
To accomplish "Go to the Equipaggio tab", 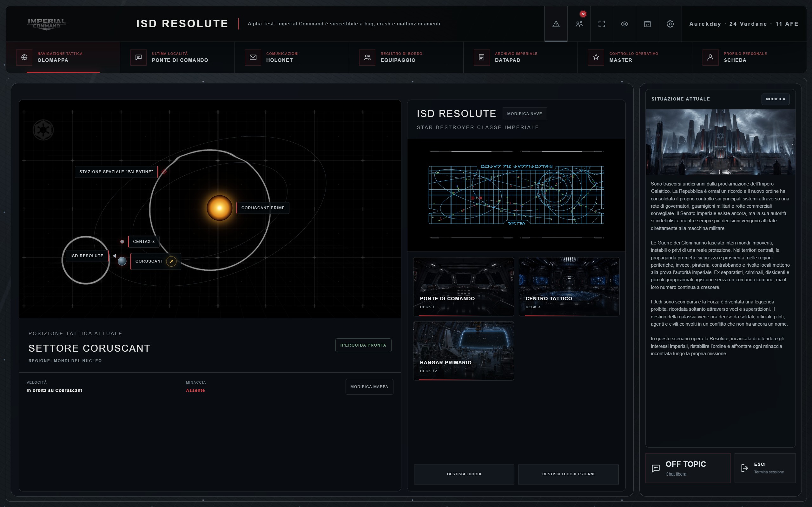I will [x=406, y=57].
